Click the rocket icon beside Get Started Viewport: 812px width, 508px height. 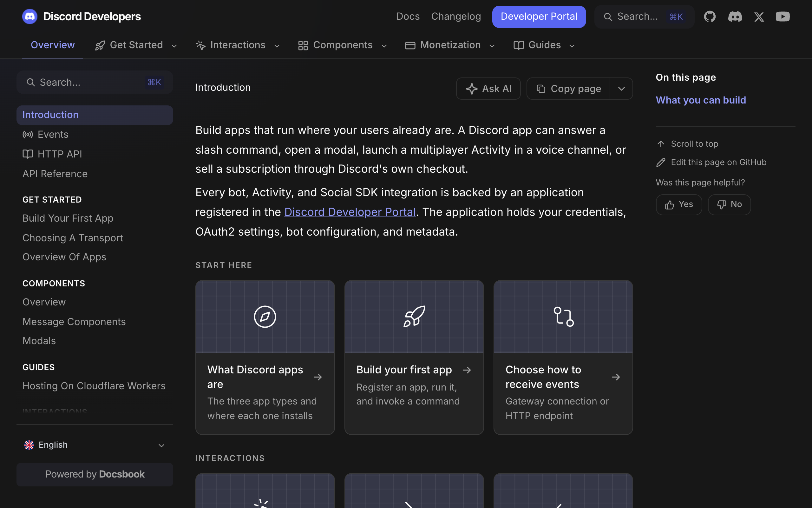(x=100, y=45)
